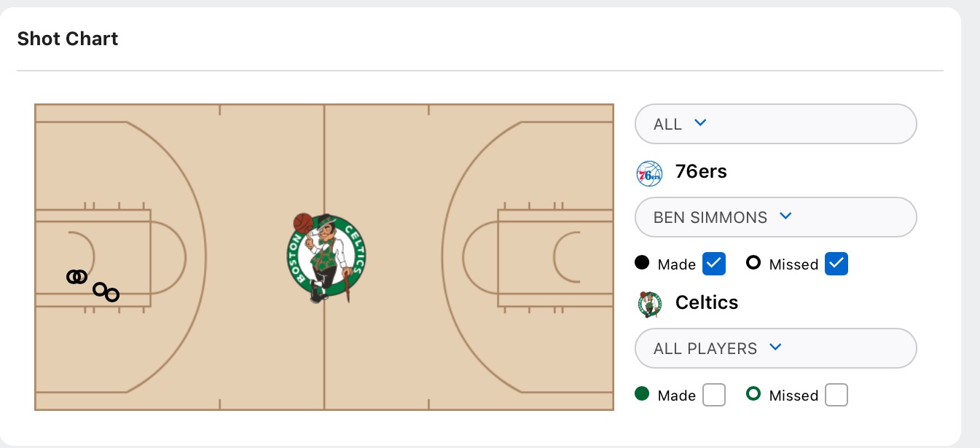Click the 76ers team logo icon
980x448 pixels.
(x=649, y=173)
